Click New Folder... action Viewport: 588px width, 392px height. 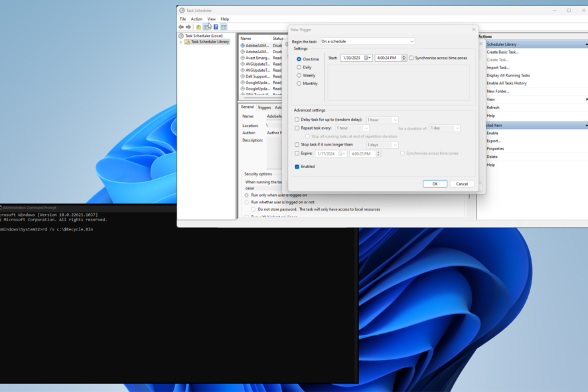[x=498, y=91]
